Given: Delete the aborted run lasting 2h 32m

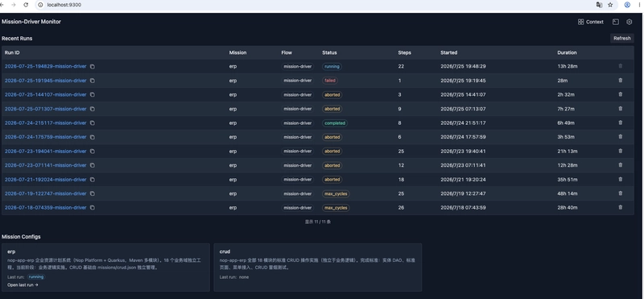Looking at the screenshot, I should tap(620, 94).
